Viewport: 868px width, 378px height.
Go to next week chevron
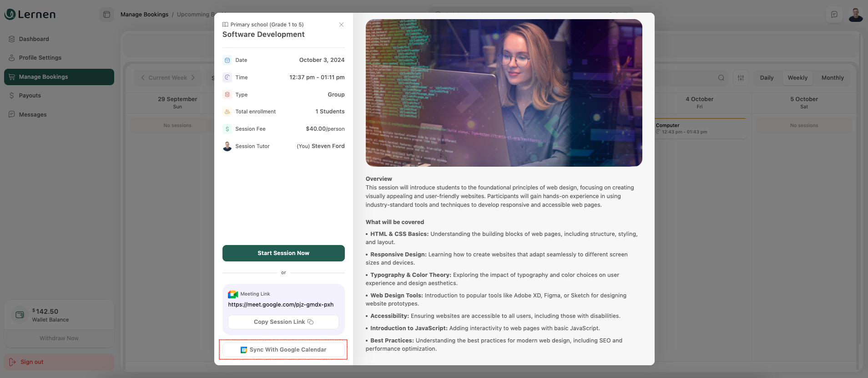coord(193,78)
